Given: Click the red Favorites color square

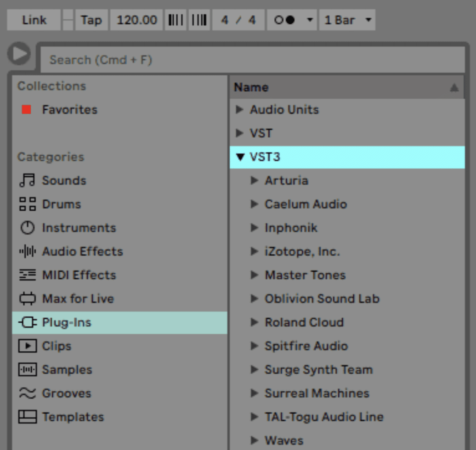Looking at the screenshot, I should [26, 110].
